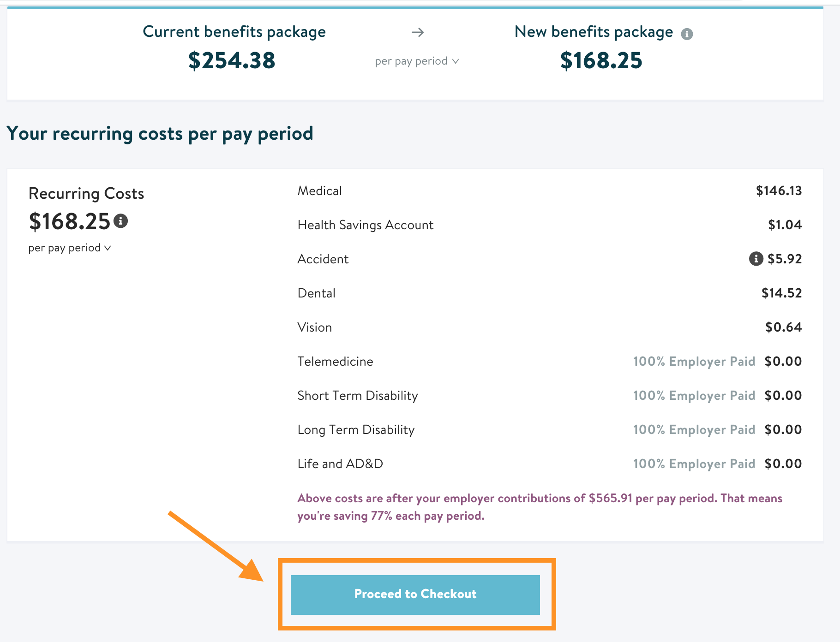This screenshot has width=840, height=642.
Task: Click info icon beside New benefits package
Action: pyautogui.click(x=687, y=34)
